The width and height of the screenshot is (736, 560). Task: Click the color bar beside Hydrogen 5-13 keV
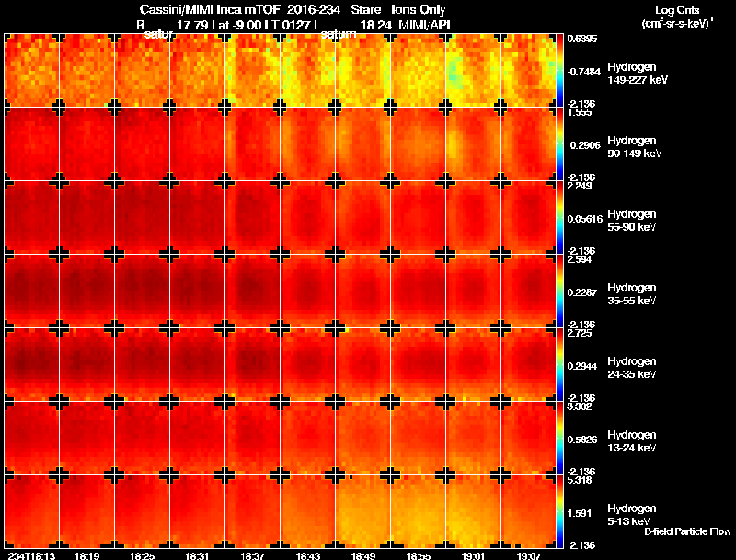pyautogui.click(x=559, y=512)
